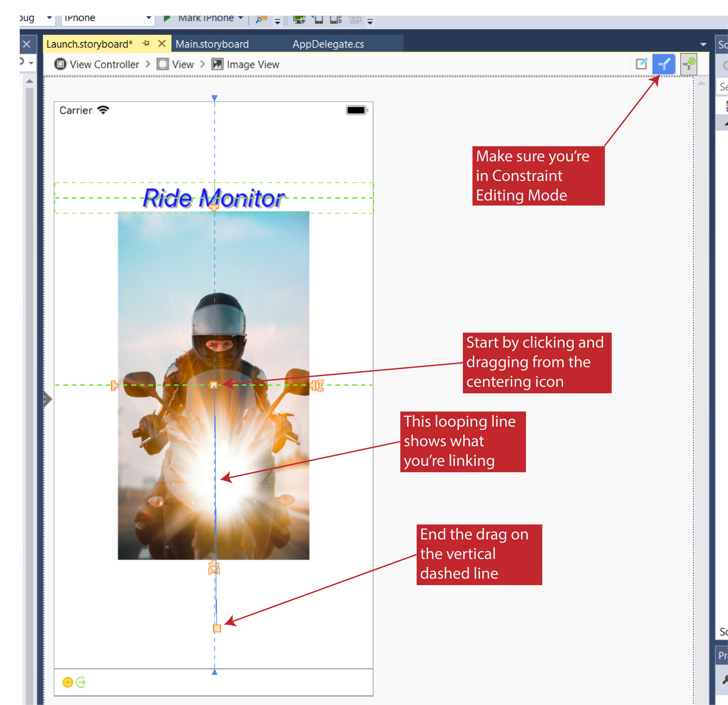728x705 pixels.
Task: Open the document tabs overflow dropdown arrow
Action: [703, 45]
